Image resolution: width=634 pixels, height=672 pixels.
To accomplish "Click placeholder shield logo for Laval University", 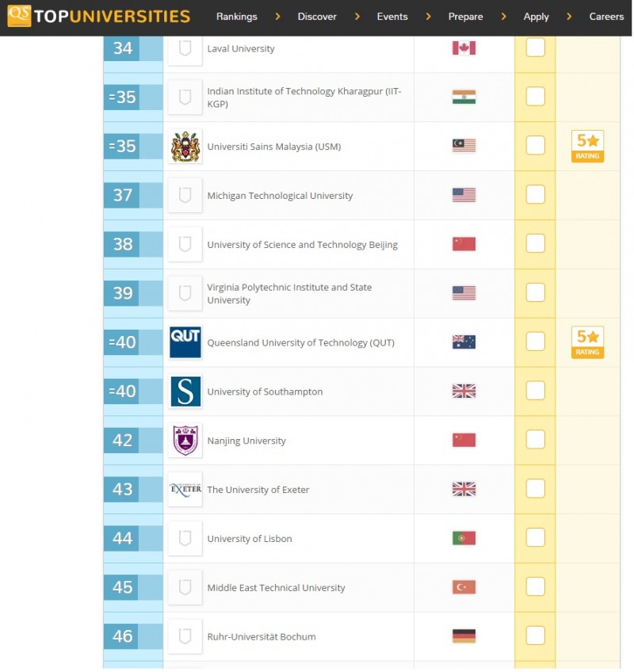I will click(185, 48).
